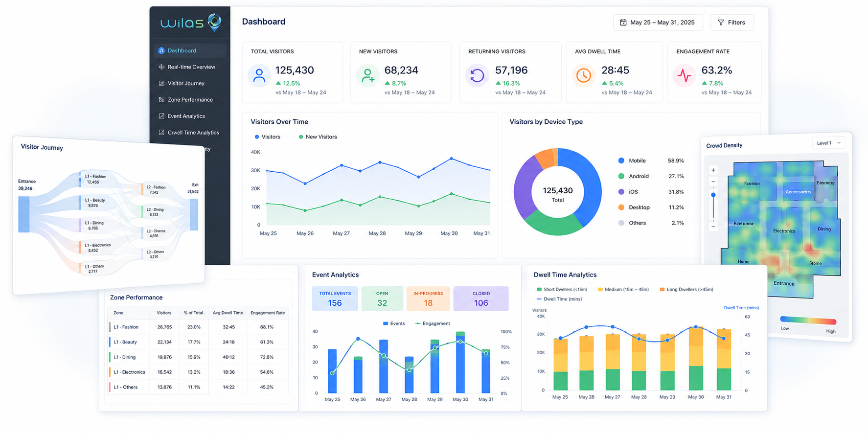Open the May 25 – May 31, 2025 date picker
Image resolution: width=868 pixels, height=434 pixels.
coord(658,23)
